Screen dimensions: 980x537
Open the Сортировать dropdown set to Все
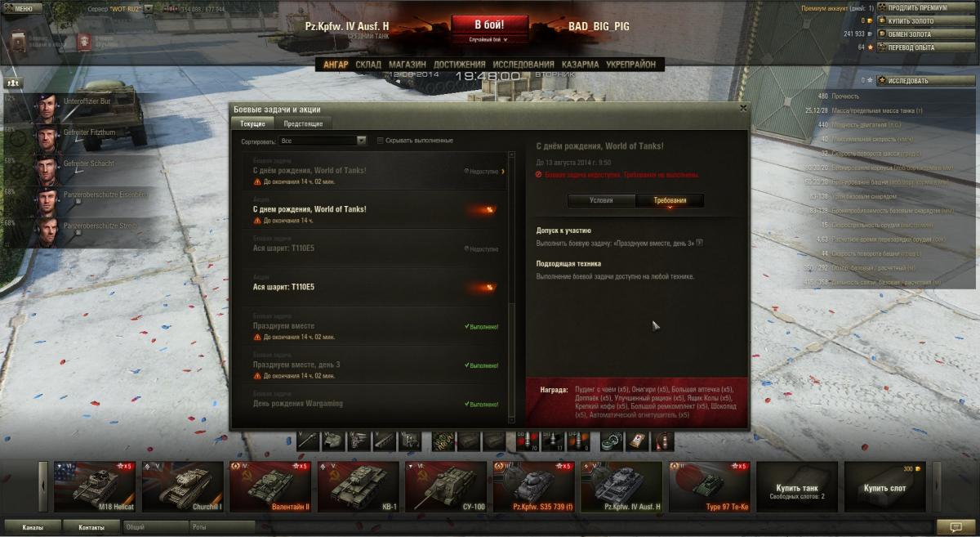pos(323,141)
